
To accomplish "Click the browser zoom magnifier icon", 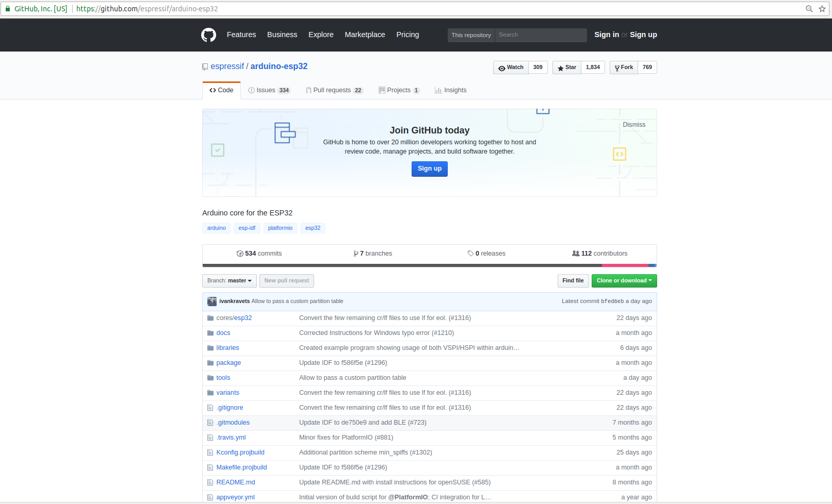I will point(809,9).
